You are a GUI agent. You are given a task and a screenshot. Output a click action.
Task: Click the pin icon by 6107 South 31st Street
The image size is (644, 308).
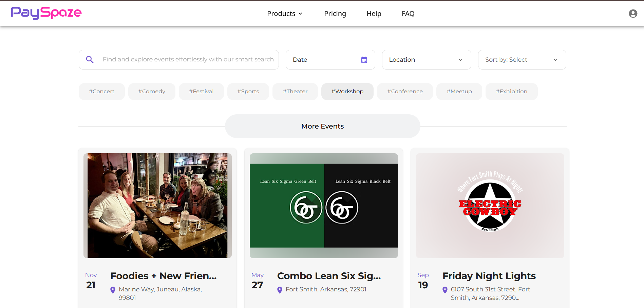445,290
